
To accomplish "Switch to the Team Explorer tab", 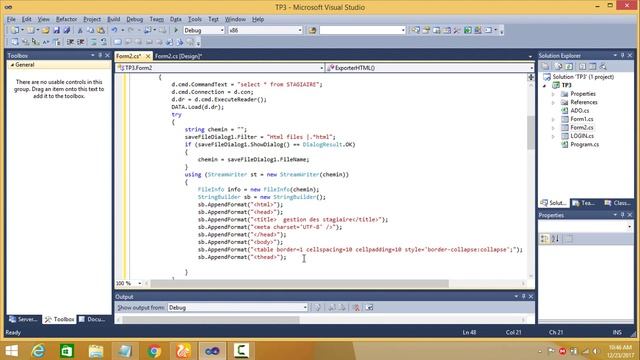I will click(584, 203).
